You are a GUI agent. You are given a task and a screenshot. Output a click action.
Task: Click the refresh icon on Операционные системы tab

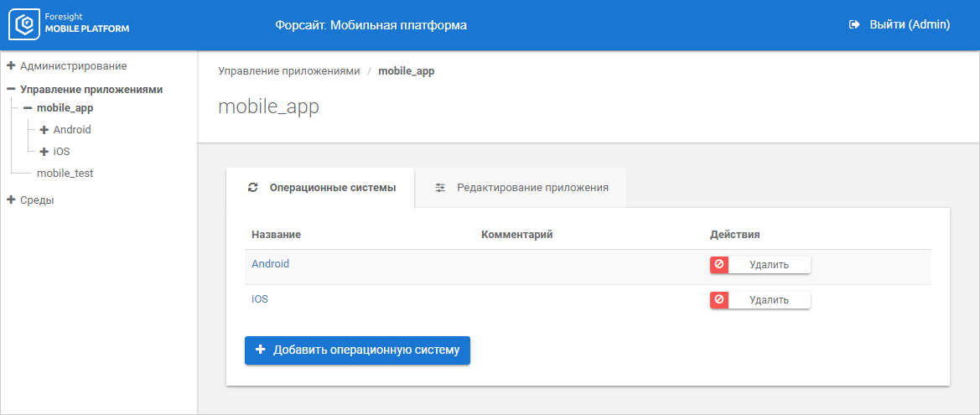point(253,188)
